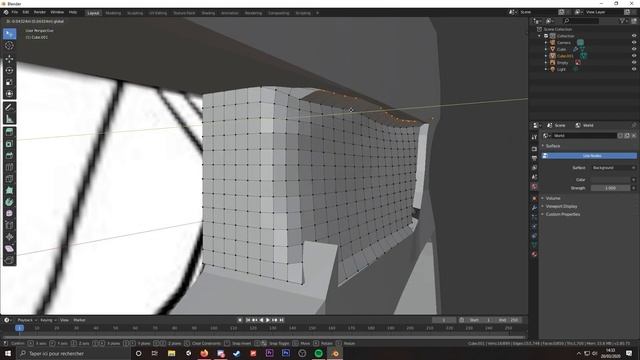640x360 pixels.
Task: Select the Rip Region tool
Action: pos(9,260)
